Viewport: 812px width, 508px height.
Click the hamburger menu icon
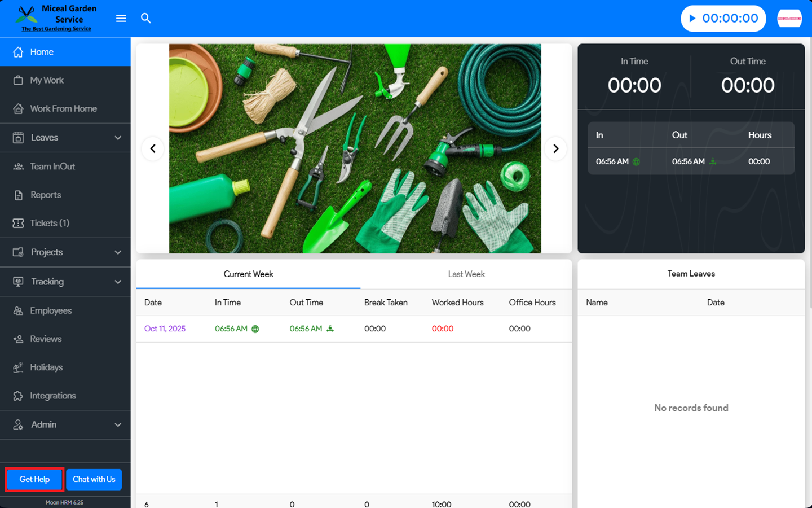point(121,19)
